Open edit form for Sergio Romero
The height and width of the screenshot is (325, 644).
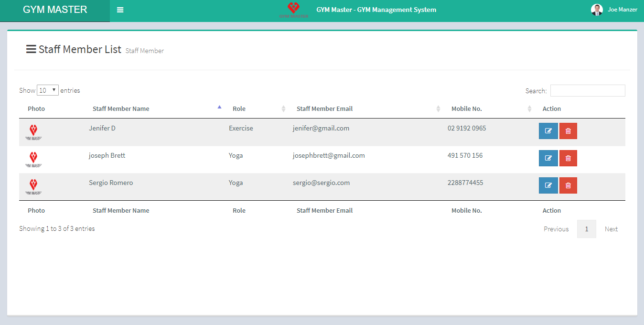point(548,185)
